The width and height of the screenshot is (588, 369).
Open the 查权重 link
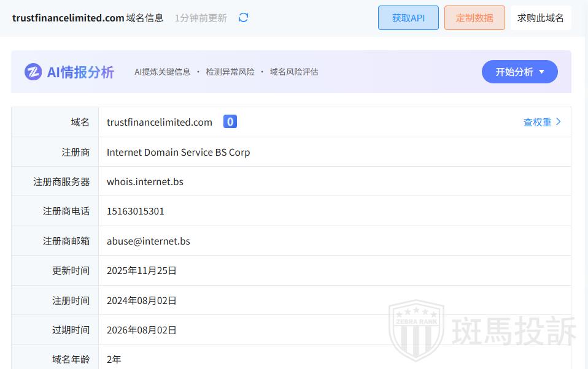(537, 122)
